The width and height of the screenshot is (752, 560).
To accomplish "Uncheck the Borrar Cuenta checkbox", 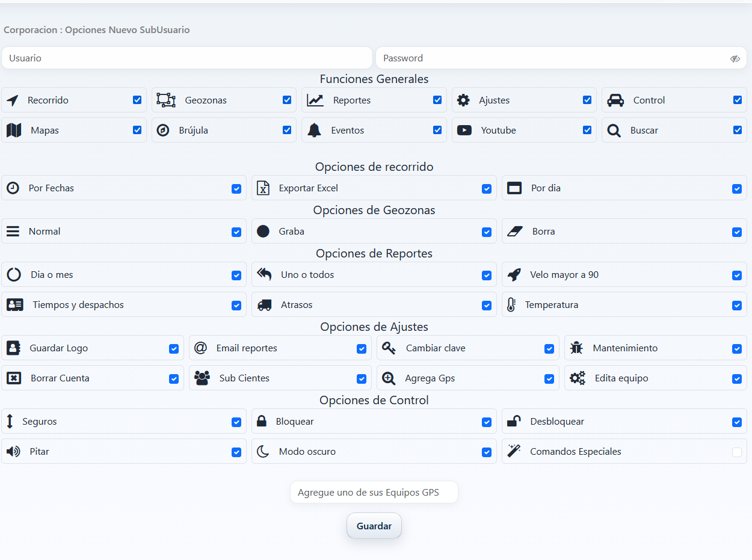I will click(174, 379).
